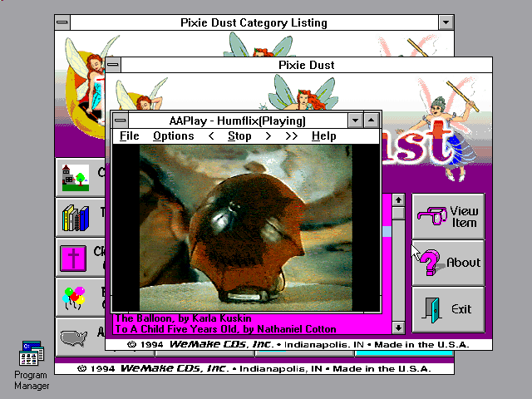This screenshot has width=532, height=399.
Task: Step back one frame with the < control
Action: click(211, 136)
